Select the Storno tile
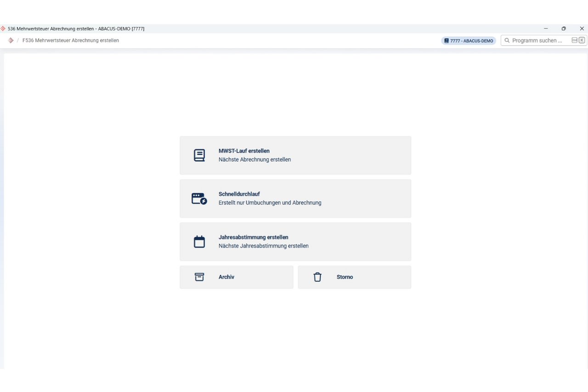Image resolution: width=588 pixels, height=392 pixels. pyautogui.click(x=354, y=277)
